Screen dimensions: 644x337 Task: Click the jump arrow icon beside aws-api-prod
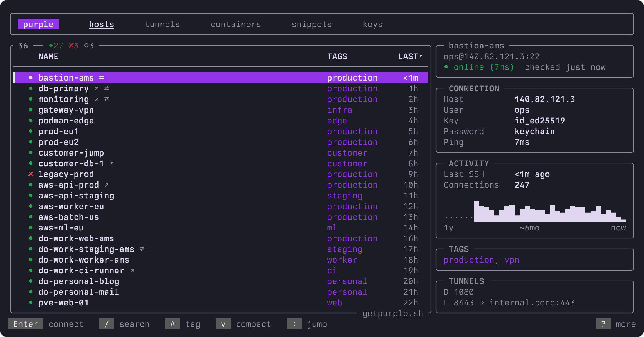[107, 185]
